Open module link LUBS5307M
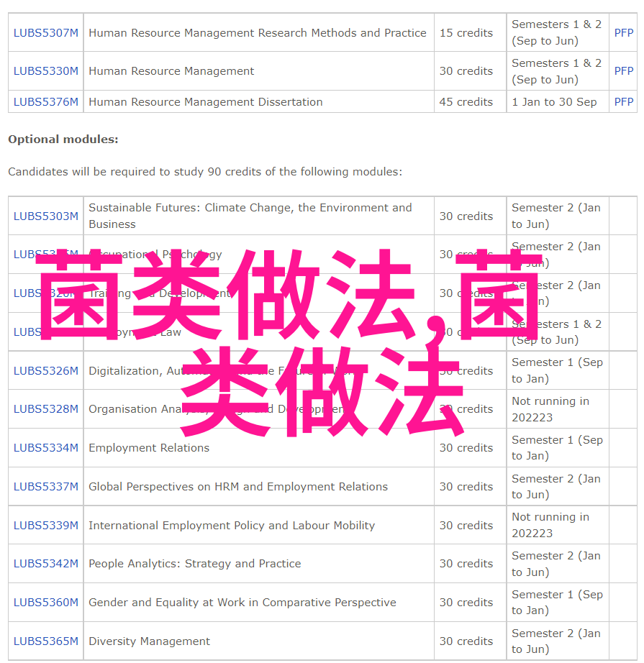The width and height of the screenshot is (644, 663). coord(46,33)
